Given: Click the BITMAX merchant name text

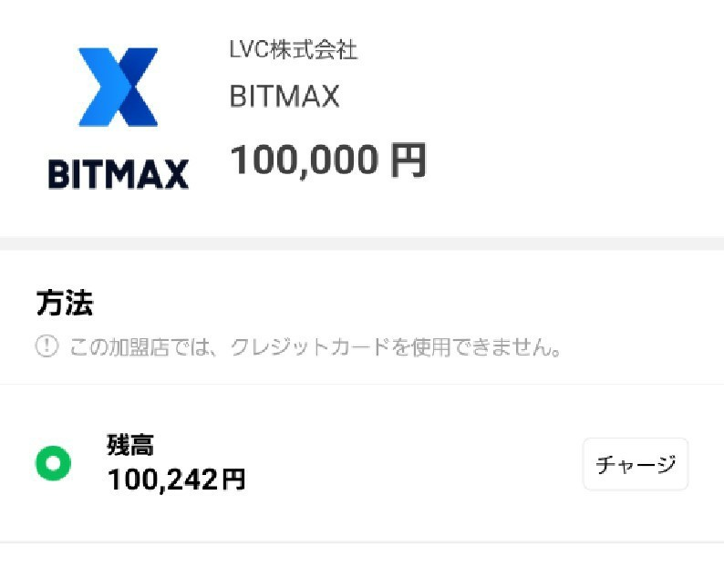Looking at the screenshot, I should coord(284,97).
